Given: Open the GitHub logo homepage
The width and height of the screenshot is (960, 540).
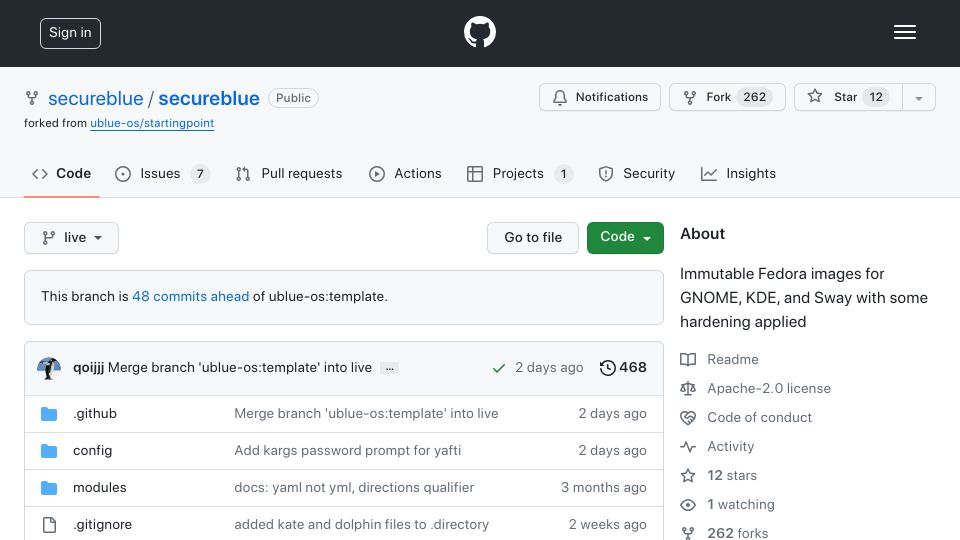Looking at the screenshot, I should [479, 32].
